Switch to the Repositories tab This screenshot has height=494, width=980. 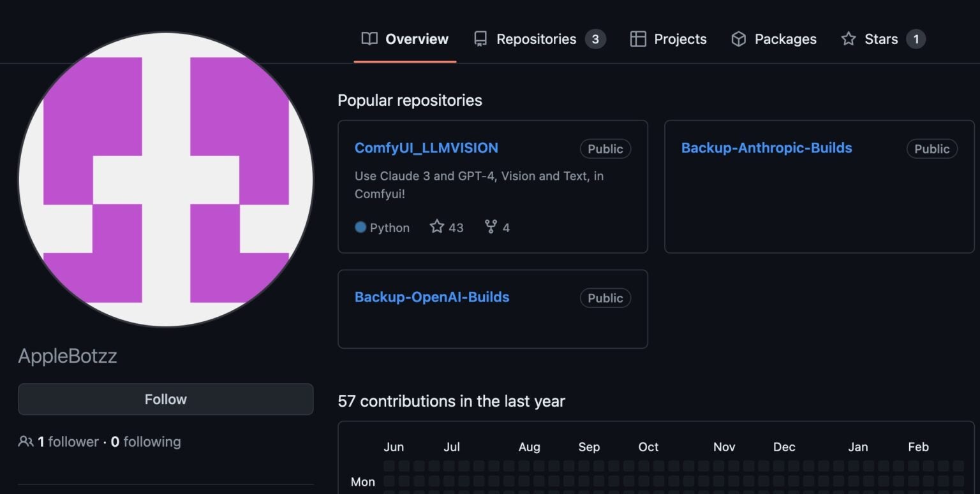click(536, 39)
